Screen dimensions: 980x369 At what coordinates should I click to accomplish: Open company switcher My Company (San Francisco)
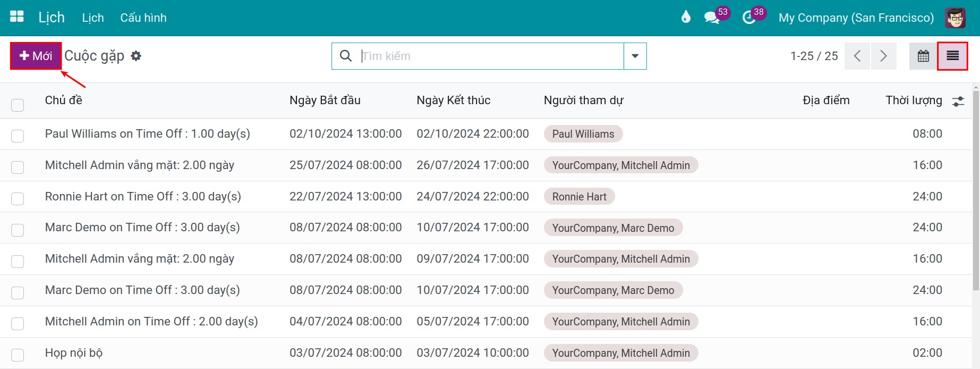(856, 18)
